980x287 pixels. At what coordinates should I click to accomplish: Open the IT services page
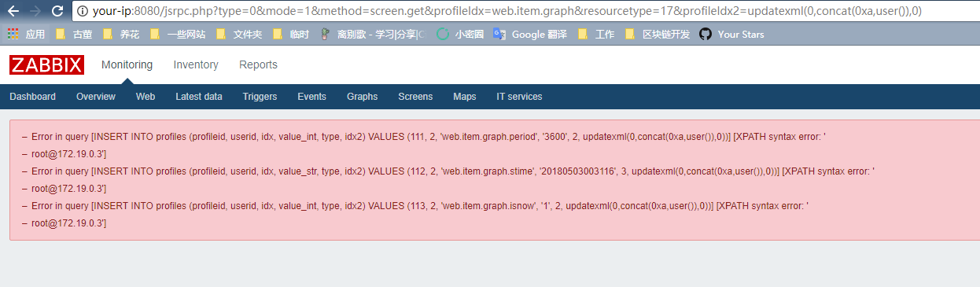(519, 97)
